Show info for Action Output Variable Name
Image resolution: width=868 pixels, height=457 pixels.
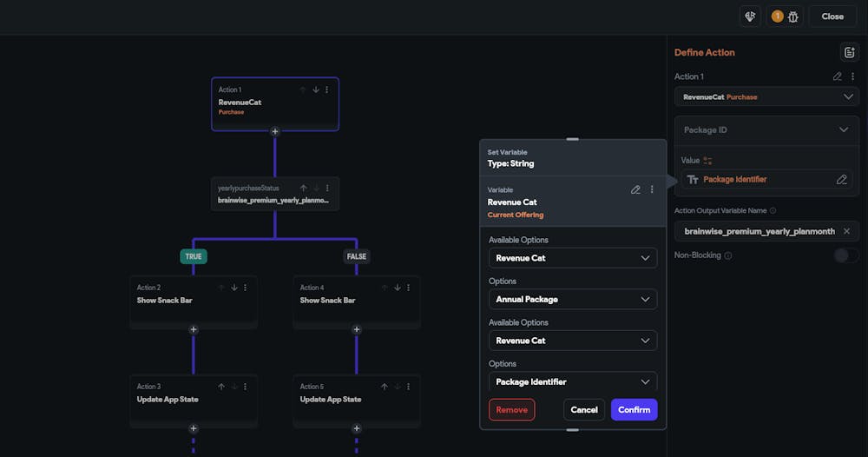point(773,210)
